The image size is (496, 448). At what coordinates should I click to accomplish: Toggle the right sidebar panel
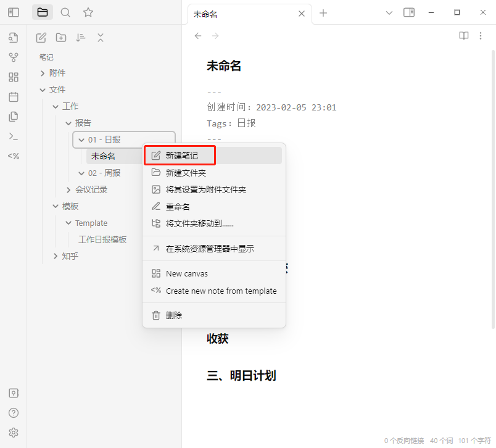pyautogui.click(x=409, y=12)
